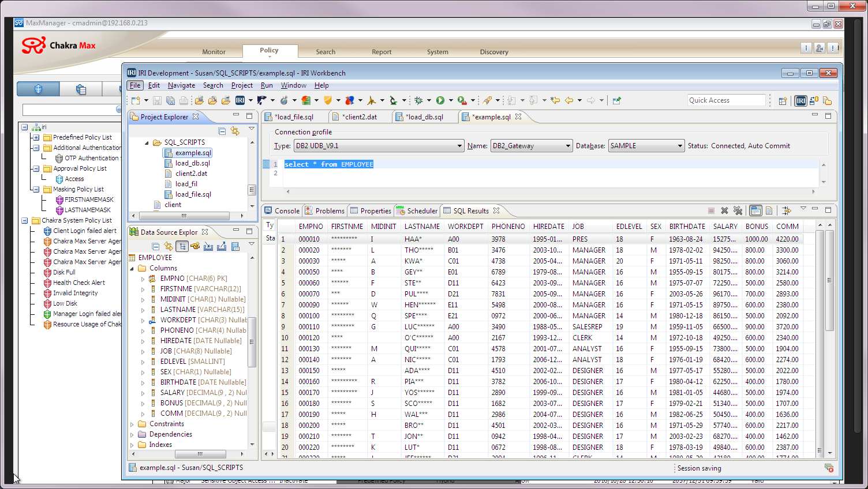Select row 5 EMPNO 000060
The image size is (868, 489).
[x=540, y=283]
